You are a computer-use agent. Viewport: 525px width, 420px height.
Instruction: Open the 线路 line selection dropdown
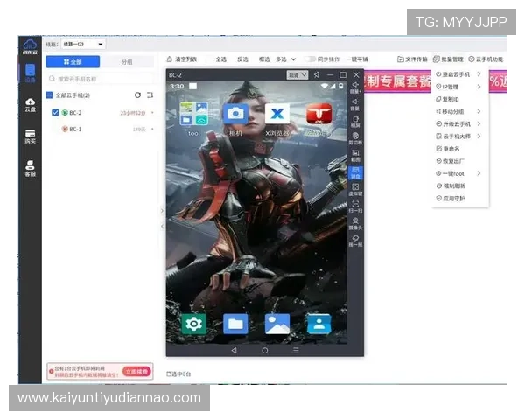[83, 45]
